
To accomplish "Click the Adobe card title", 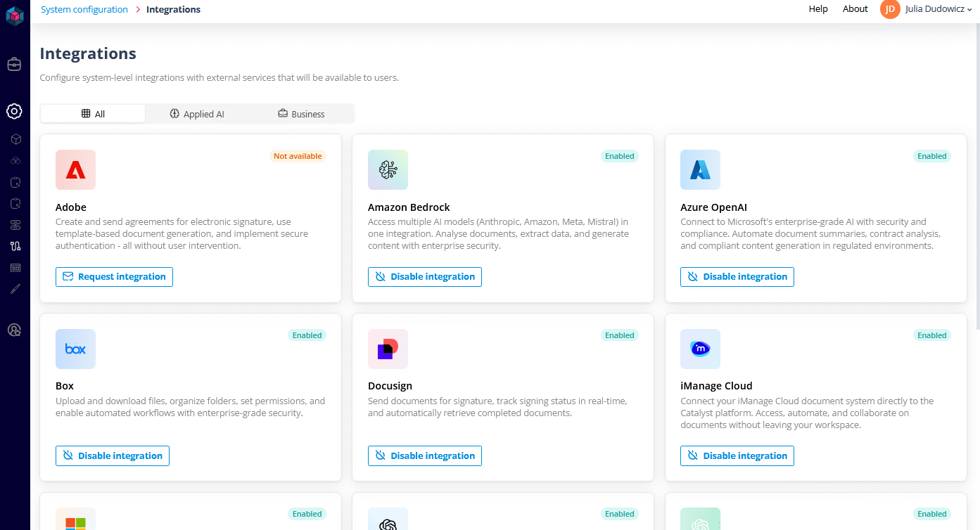I will coord(71,207).
